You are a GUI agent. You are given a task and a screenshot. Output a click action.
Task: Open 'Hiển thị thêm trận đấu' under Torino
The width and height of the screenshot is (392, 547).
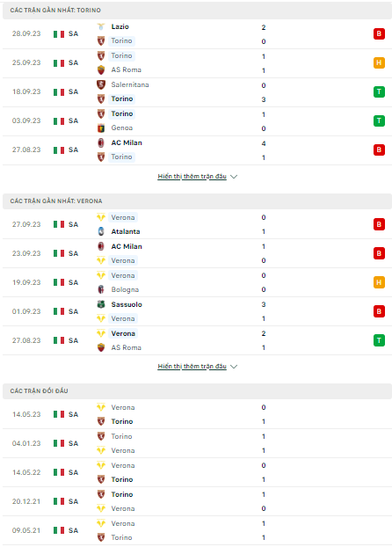pyautogui.click(x=192, y=177)
